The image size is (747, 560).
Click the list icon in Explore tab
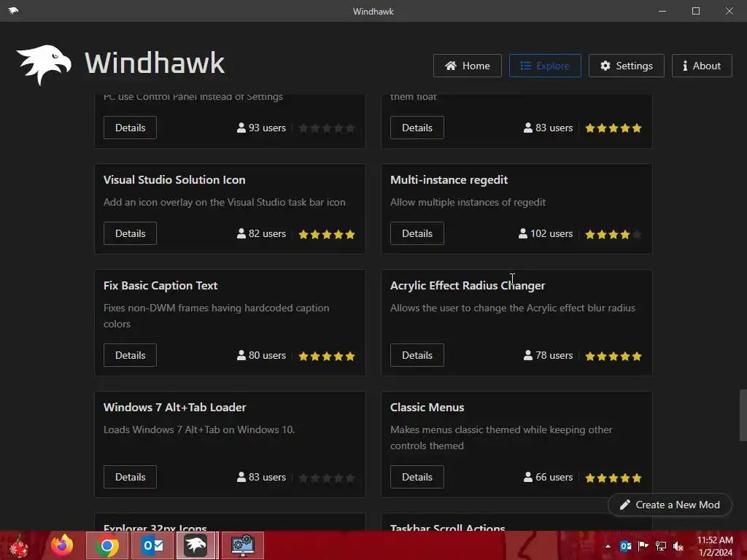[x=525, y=66]
